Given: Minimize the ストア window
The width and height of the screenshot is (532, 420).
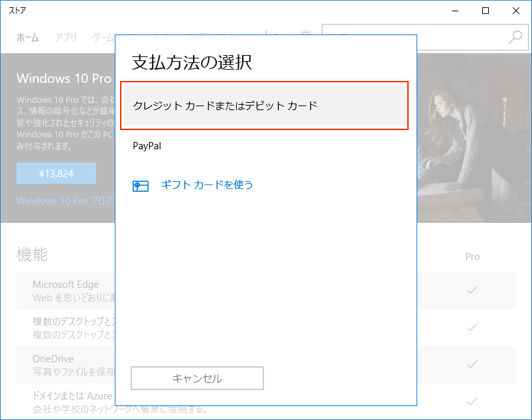Looking at the screenshot, I should point(455,11).
